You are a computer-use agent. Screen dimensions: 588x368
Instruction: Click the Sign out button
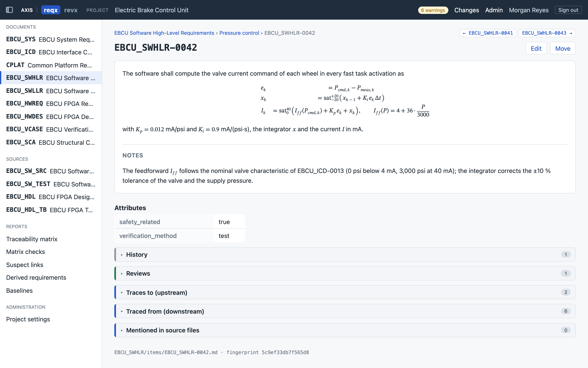[x=568, y=10]
